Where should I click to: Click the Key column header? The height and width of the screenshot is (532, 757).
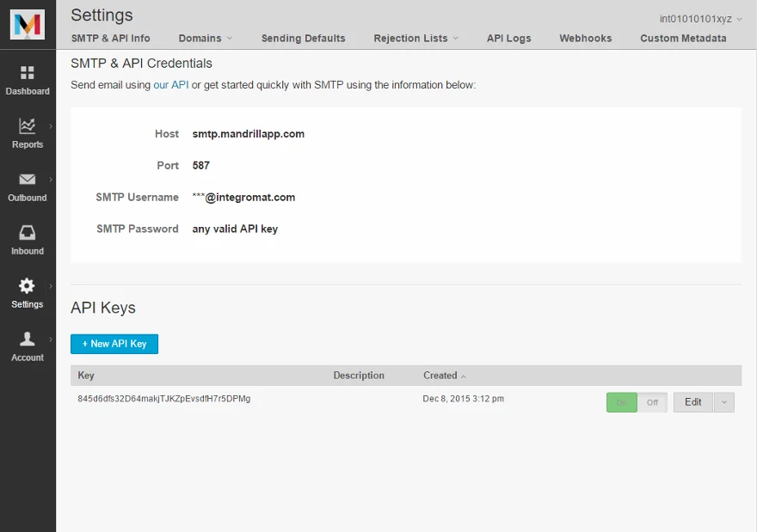[x=86, y=376]
